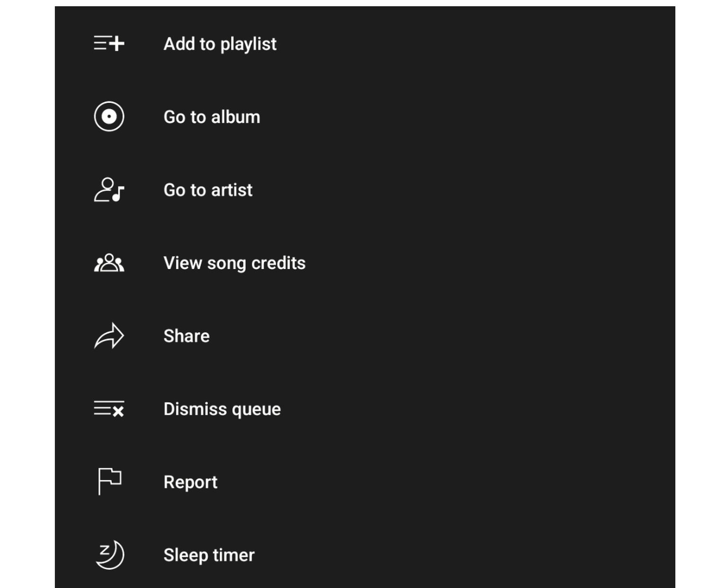The height and width of the screenshot is (588, 710).
Task: Click the album disc icon
Action: click(x=109, y=116)
